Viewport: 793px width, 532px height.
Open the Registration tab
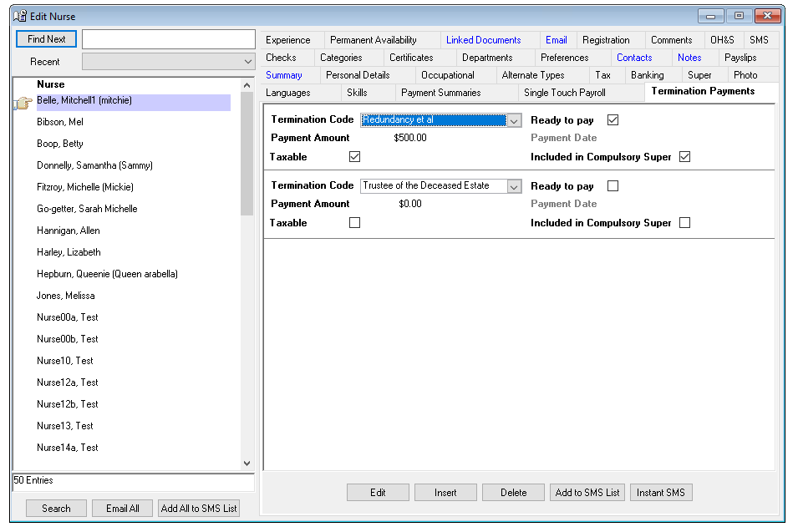(606, 40)
